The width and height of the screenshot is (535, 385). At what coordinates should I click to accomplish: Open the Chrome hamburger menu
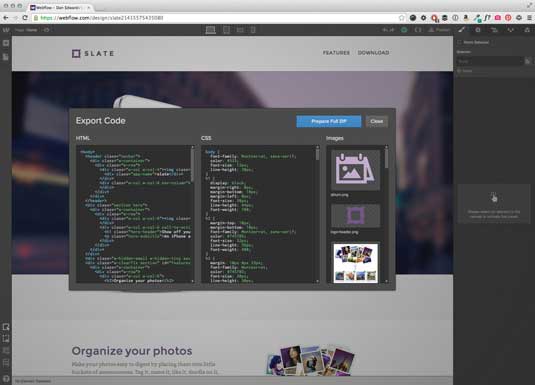click(530, 18)
